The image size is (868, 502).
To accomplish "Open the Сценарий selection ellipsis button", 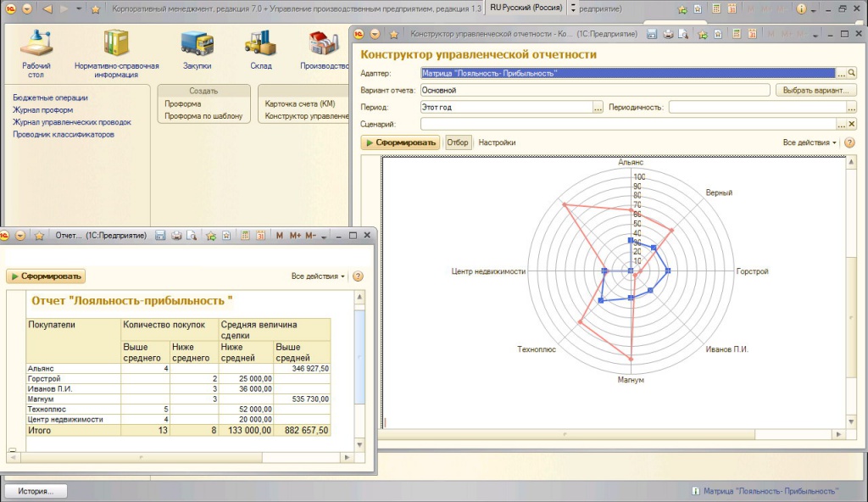I will pos(842,124).
